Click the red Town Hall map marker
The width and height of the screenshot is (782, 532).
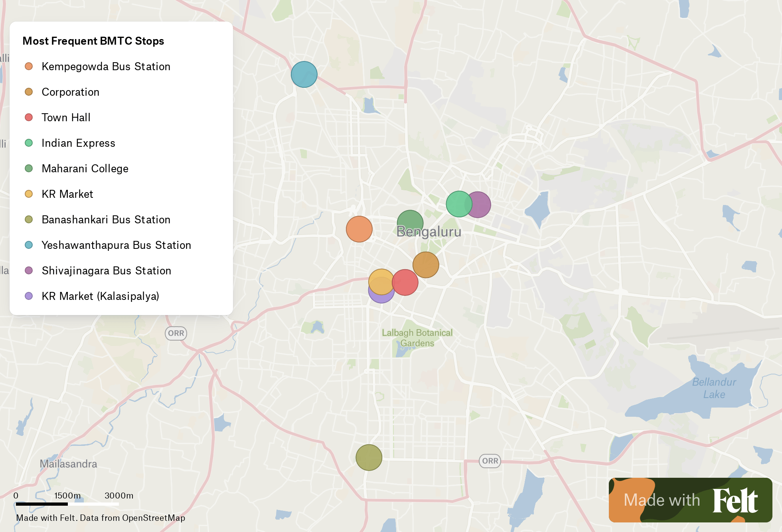click(x=406, y=283)
